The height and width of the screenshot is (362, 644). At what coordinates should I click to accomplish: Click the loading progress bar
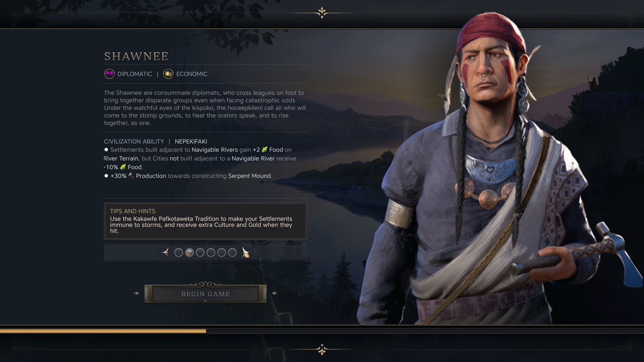point(322,331)
